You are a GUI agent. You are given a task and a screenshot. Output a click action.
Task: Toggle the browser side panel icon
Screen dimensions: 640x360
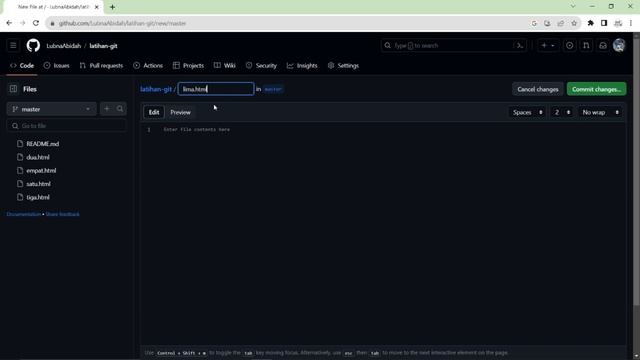pos(604,23)
